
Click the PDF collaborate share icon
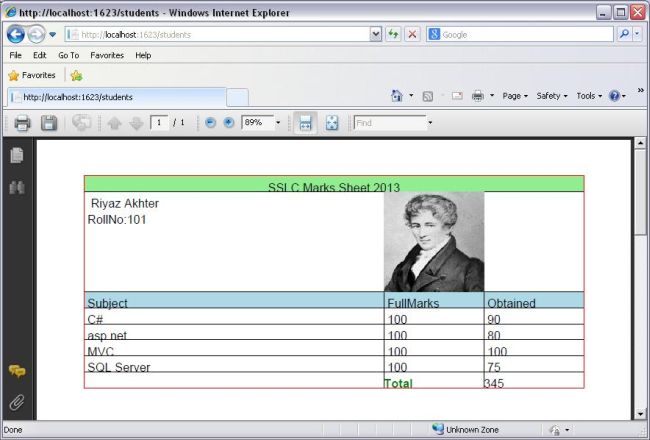click(x=81, y=123)
